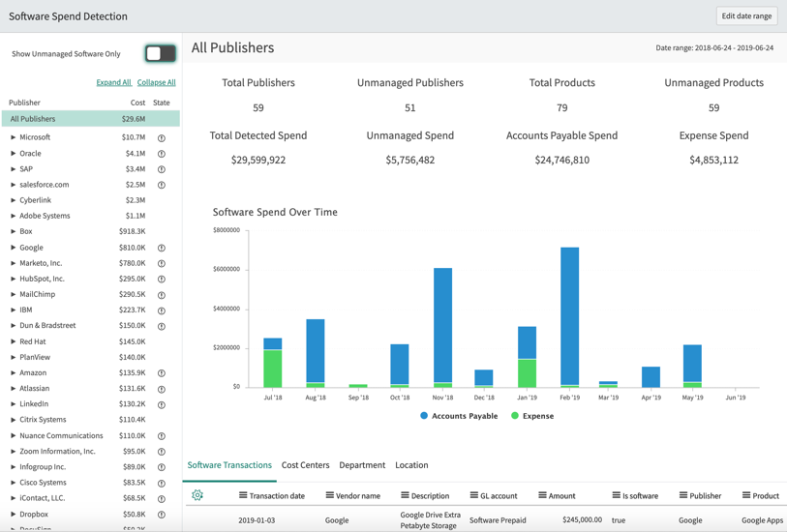Select the All Publishers row

pyautogui.click(x=90, y=119)
